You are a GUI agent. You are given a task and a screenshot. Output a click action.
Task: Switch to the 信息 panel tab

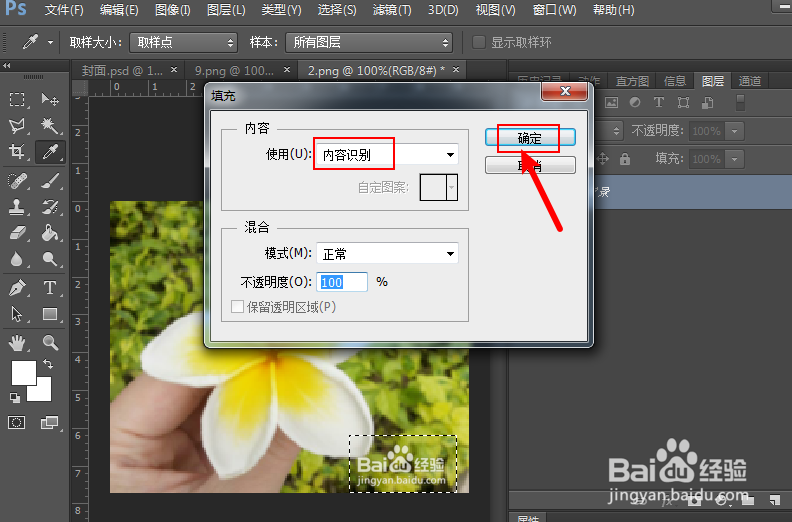675,81
